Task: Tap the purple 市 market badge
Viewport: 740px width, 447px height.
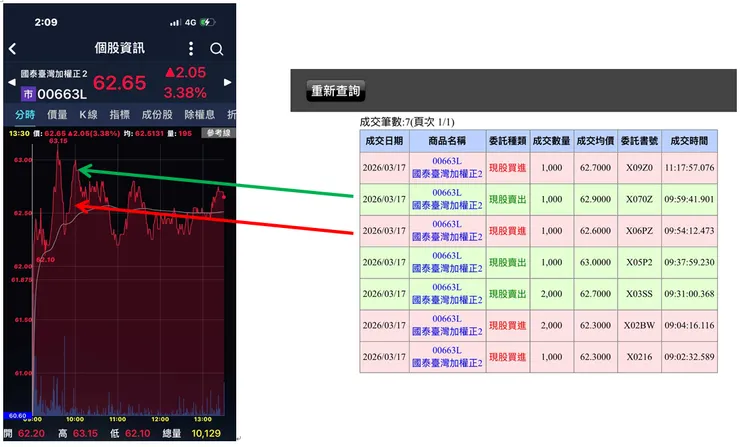Action: 28,94
